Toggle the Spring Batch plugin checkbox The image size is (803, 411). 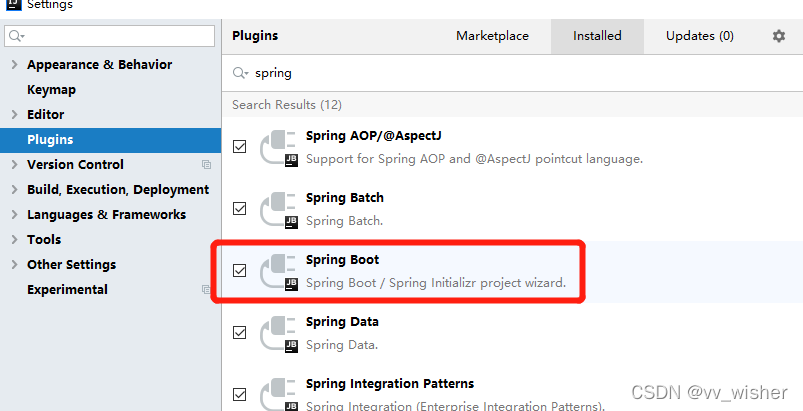[x=239, y=209]
